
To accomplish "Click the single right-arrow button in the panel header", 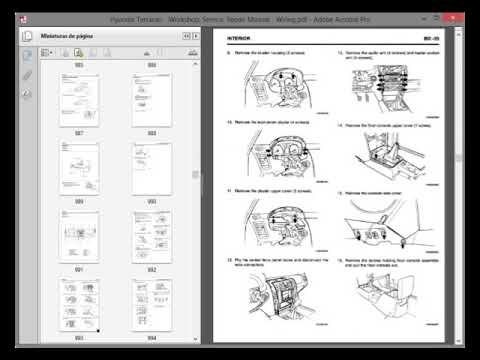I will click(x=196, y=36).
